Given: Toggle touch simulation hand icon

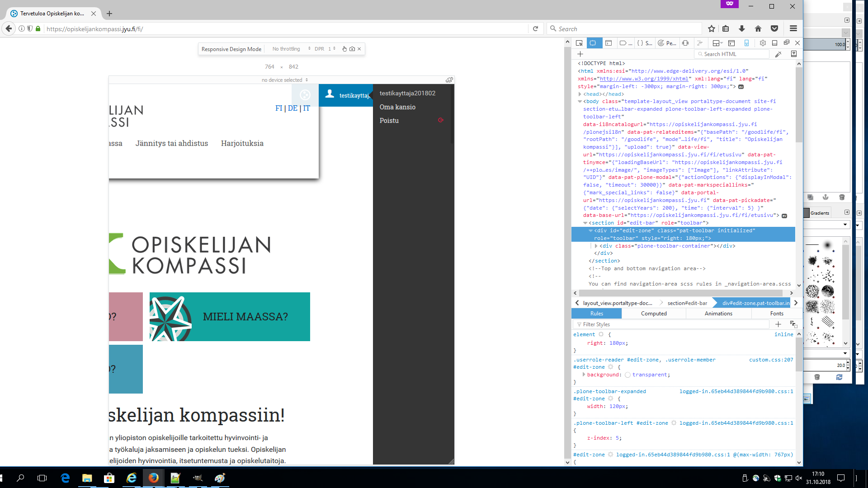Looking at the screenshot, I should [344, 49].
